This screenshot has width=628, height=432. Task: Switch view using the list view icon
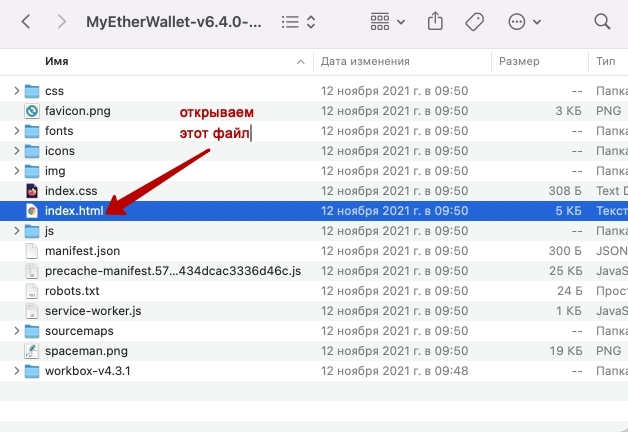point(290,22)
